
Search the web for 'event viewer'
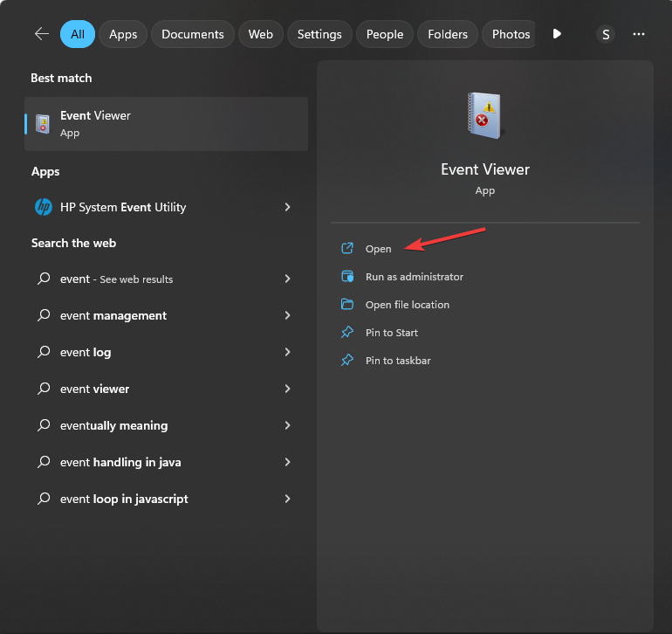click(95, 389)
